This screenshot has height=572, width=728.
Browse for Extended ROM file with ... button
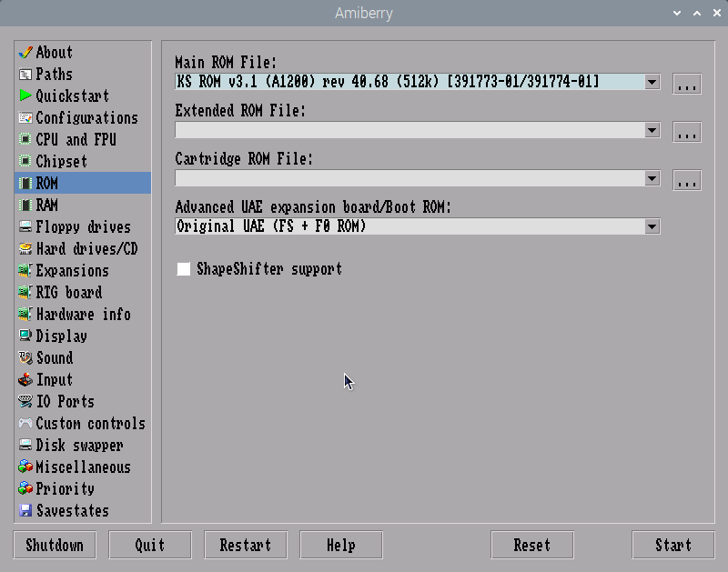coord(687,132)
